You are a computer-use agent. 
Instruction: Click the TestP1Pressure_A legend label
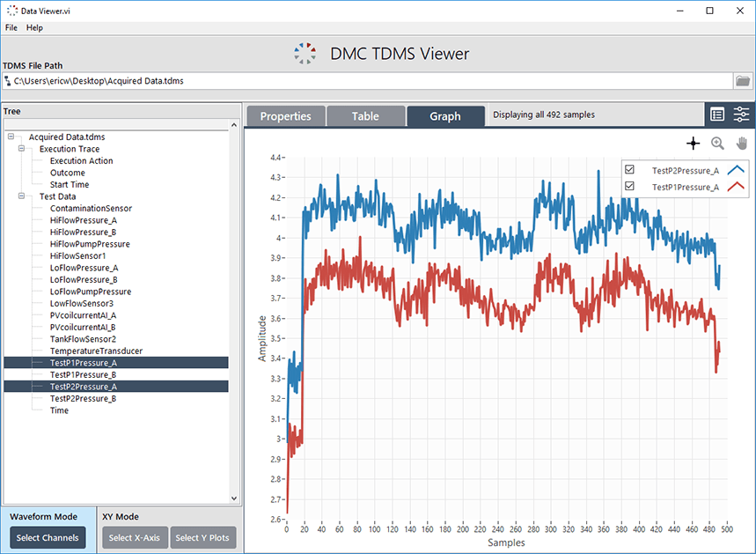click(x=685, y=187)
